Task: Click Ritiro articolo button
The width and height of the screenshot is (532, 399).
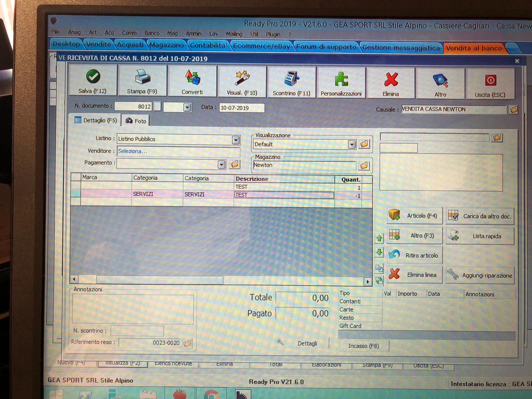Action: (x=415, y=255)
